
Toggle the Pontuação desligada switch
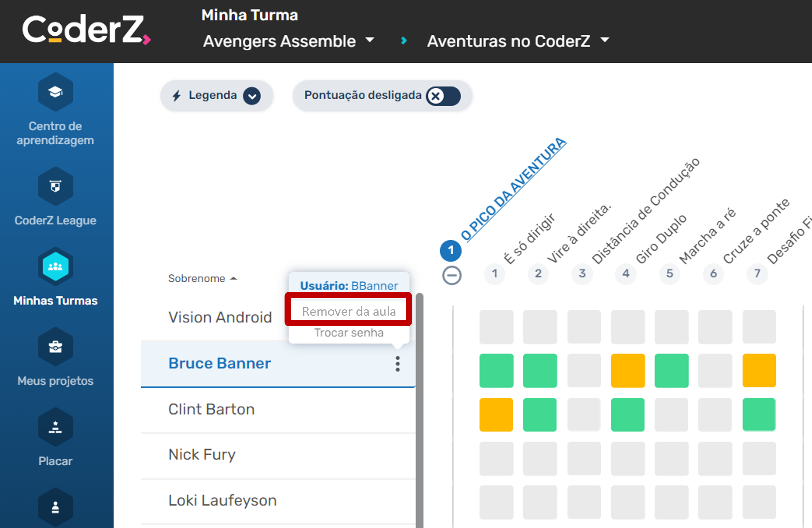[x=443, y=96]
